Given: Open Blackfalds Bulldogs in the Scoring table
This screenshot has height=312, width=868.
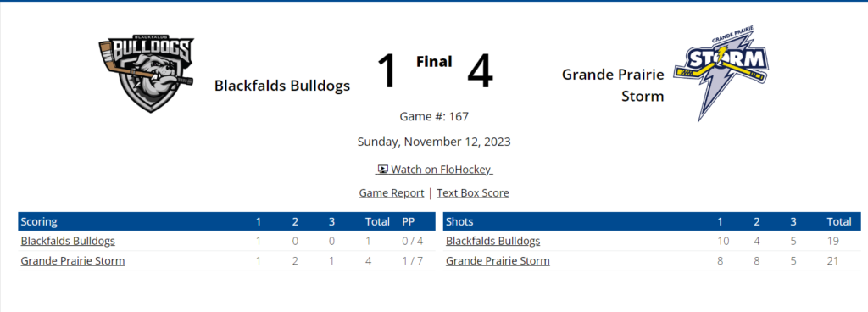Looking at the screenshot, I should point(68,241).
